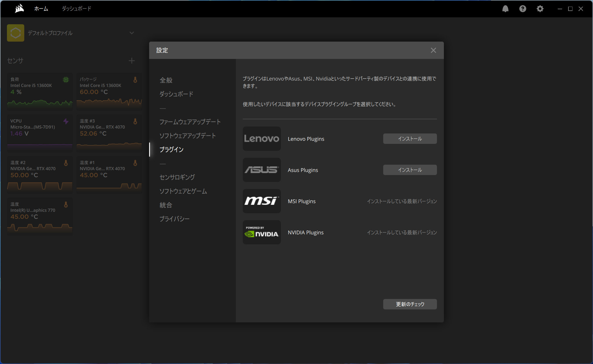
Task: Click NVIDIA インストールしている最新バージョン status text
Action: pyautogui.click(x=402, y=232)
